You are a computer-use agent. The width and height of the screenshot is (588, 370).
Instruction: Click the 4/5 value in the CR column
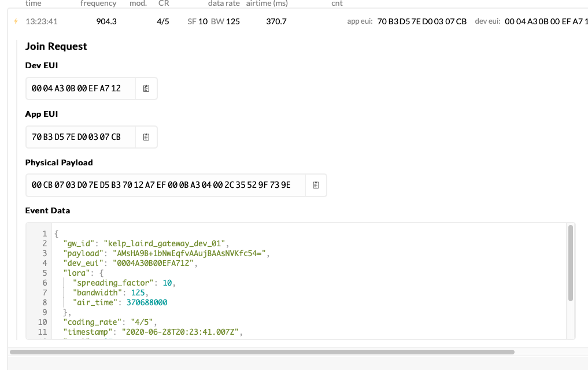coord(162,21)
